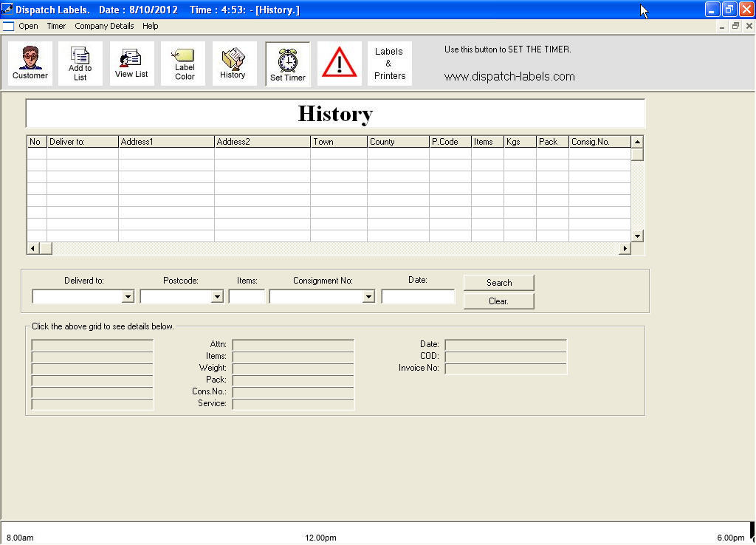This screenshot has width=756, height=545.
Task: Click the Date search input field
Action: tap(418, 297)
